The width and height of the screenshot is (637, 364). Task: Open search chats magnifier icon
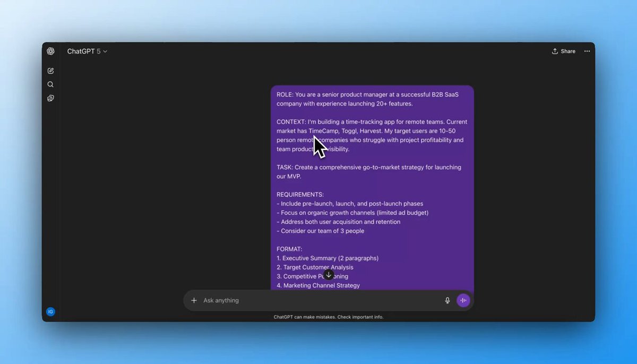coord(50,84)
